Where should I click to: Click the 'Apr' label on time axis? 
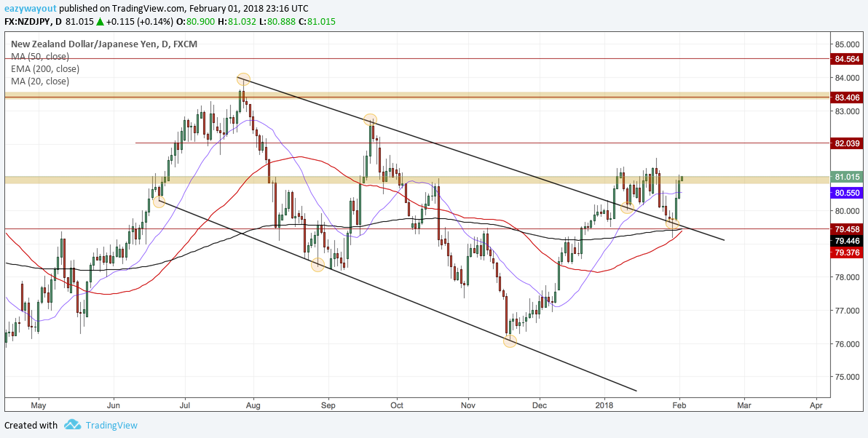tap(816, 405)
